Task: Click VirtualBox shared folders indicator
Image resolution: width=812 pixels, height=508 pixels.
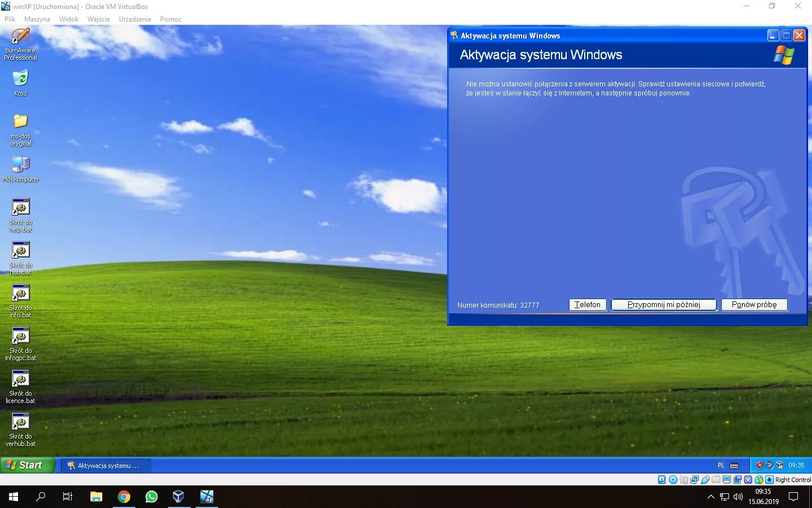Action: click(x=716, y=480)
